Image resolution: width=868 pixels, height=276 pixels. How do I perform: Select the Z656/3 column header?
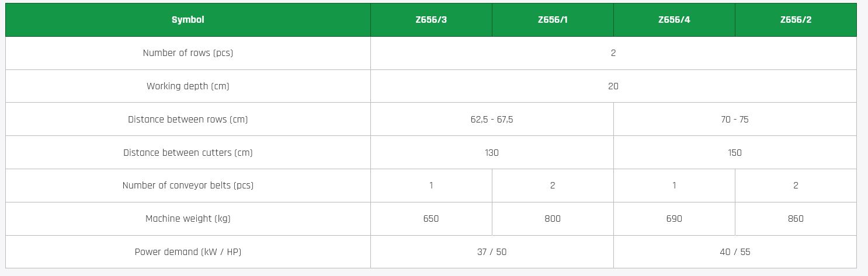pyautogui.click(x=431, y=20)
